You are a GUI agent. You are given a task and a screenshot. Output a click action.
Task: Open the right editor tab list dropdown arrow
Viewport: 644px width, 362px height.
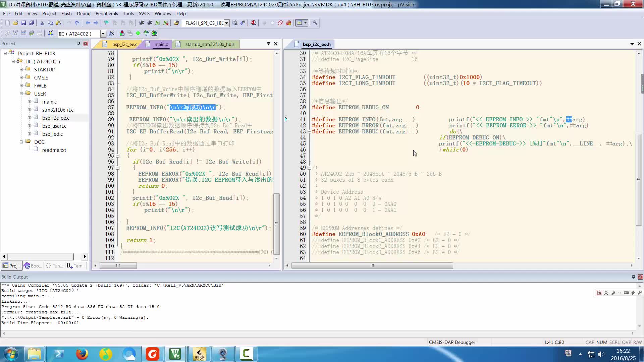coord(632,44)
